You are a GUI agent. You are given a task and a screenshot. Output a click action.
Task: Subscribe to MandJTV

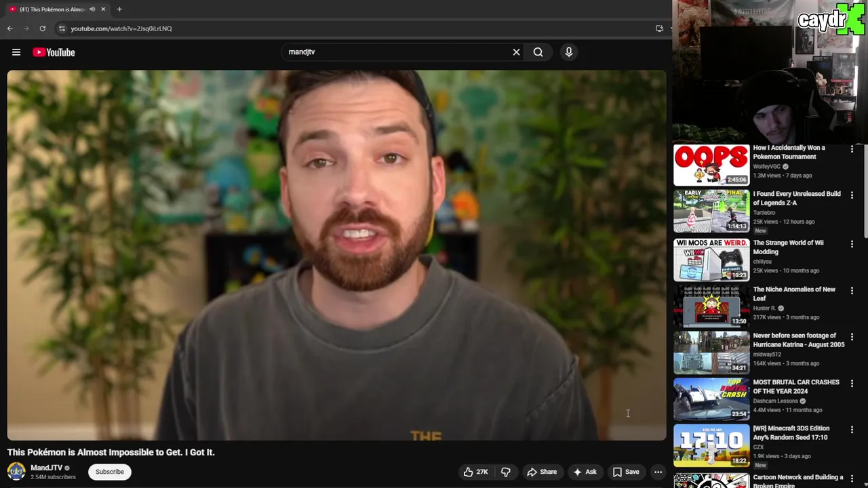[110, 472]
